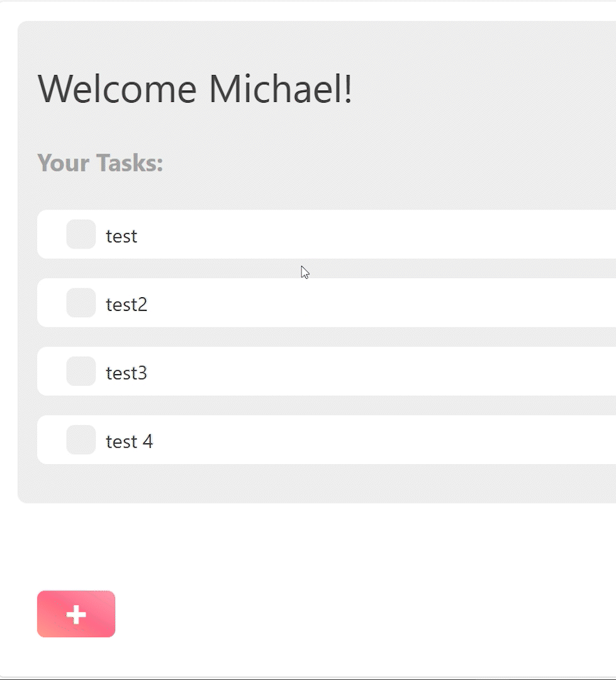
Task: Click the word 'Tasks:' in subheading
Action: (x=130, y=163)
